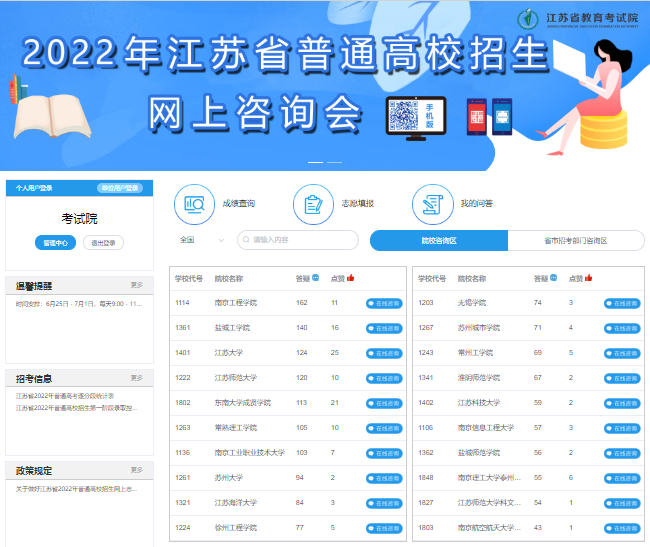This screenshot has width=650, height=547.
Task: Click the 苏州大学 school name
Action: tap(229, 478)
